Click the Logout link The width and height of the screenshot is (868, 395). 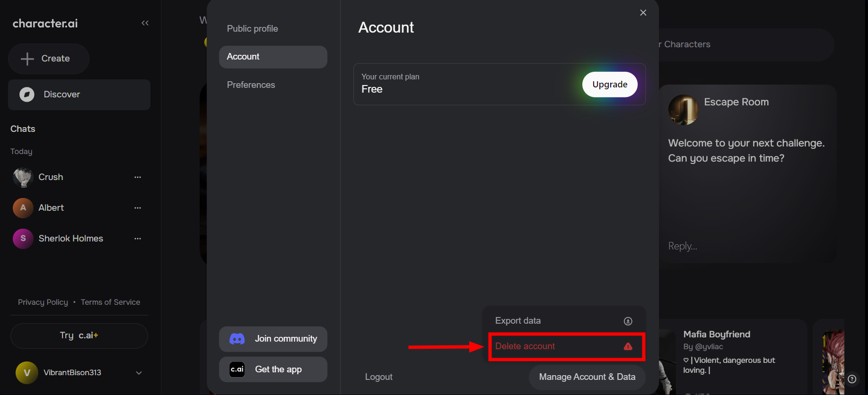point(379,377)
